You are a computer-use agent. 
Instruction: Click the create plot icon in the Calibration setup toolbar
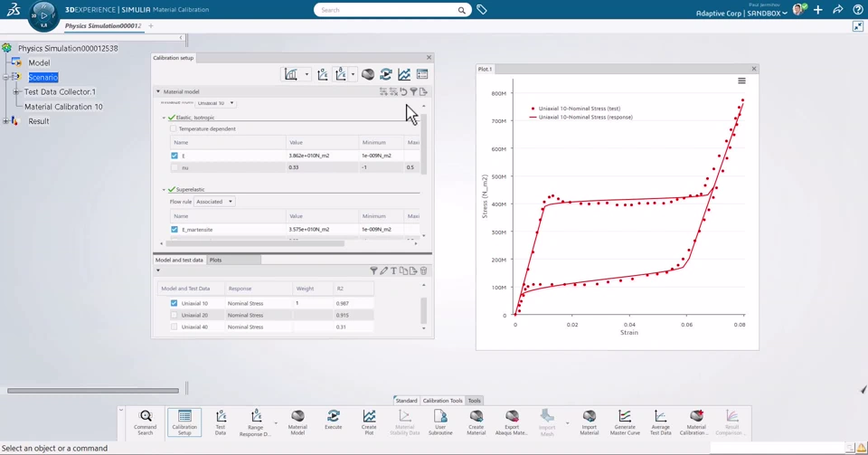[x=404, y=74]
